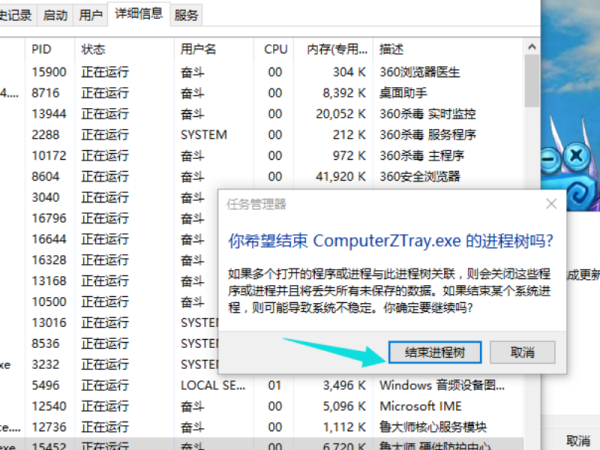Click the LOCAL SE... username cell
Viewport: 600px width, 450px height.
point(213,385)
